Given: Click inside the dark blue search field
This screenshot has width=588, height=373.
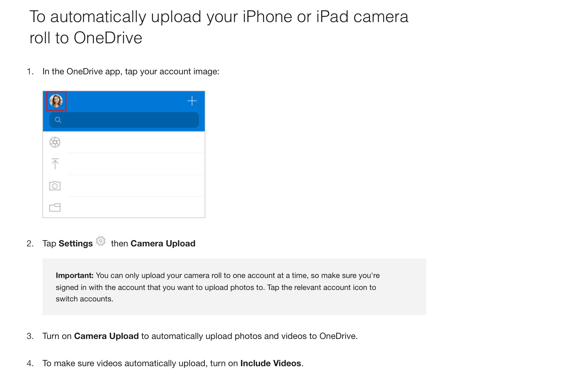Looking at the screenshot, I should click(124, 120).
